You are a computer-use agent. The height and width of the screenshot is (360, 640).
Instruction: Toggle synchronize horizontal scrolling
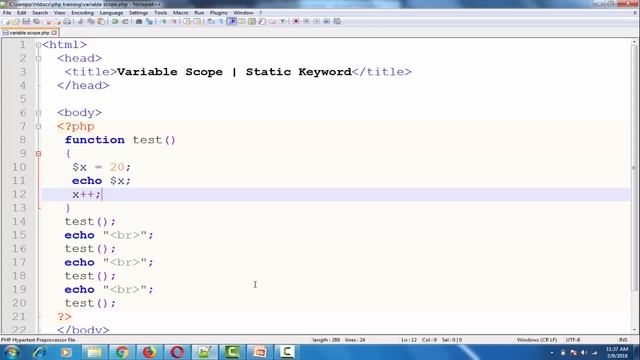[197, 21]
